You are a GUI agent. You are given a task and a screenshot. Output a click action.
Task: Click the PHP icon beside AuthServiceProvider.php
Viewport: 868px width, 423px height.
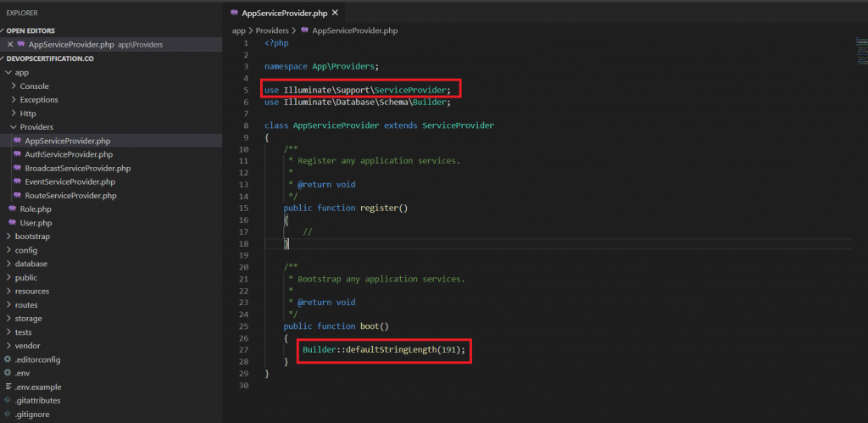(x=17, y=154)
